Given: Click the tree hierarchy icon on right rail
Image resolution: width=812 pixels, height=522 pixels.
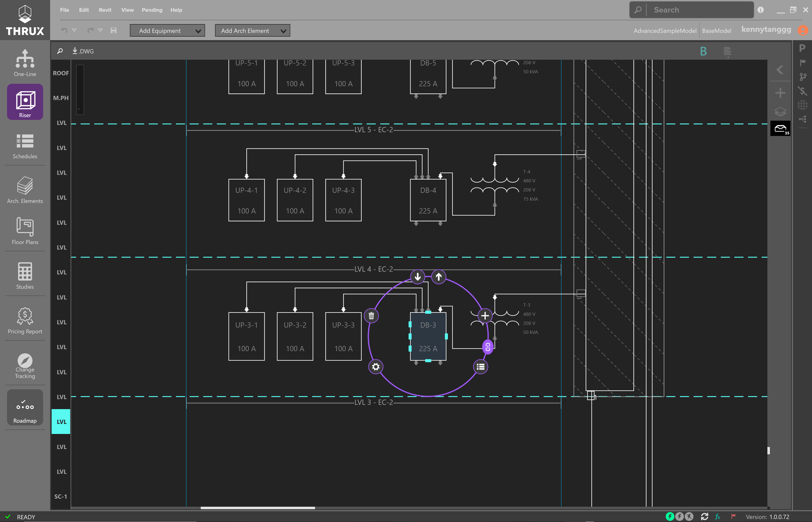Looking at the screenshot, I should click(802, 119).
